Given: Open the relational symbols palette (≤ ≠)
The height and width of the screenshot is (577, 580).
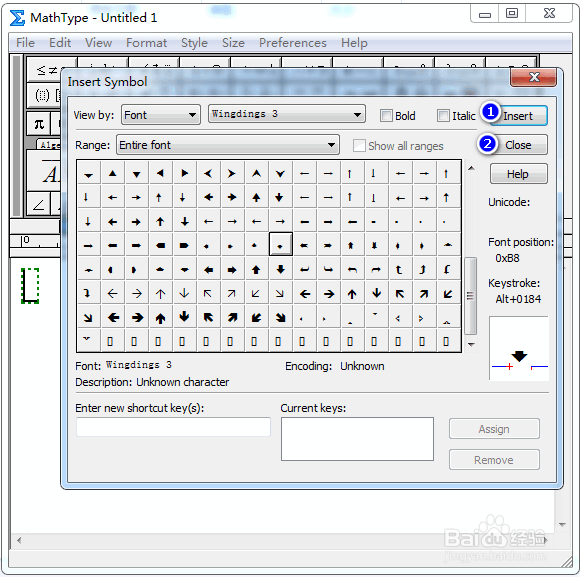Looking at the screenshot, I should [44, 69].
